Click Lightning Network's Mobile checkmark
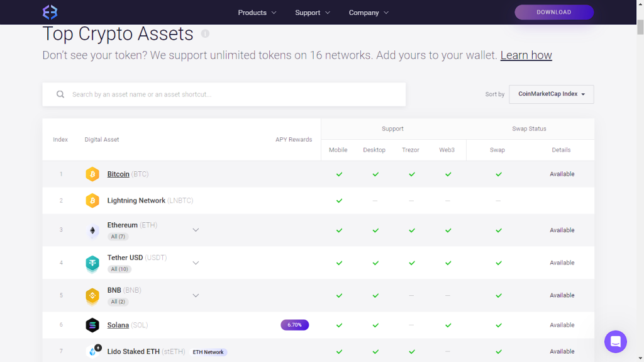 coord(339,201)
